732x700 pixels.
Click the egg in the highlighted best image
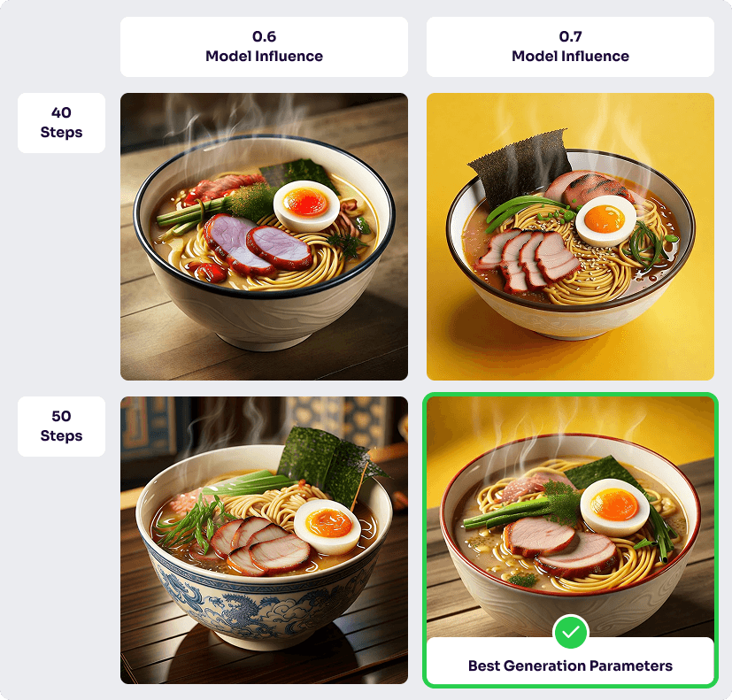[614, 507]
